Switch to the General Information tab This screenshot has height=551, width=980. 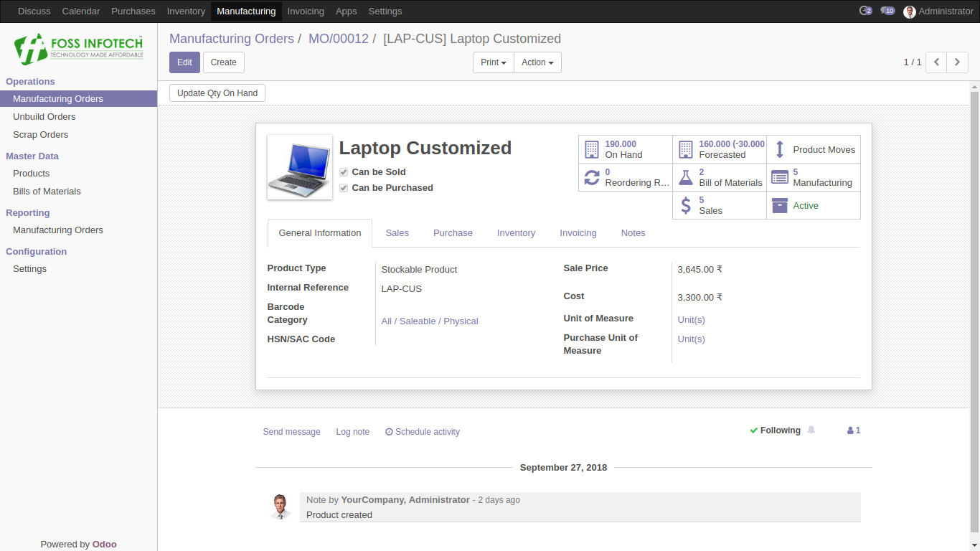[320, 233]
